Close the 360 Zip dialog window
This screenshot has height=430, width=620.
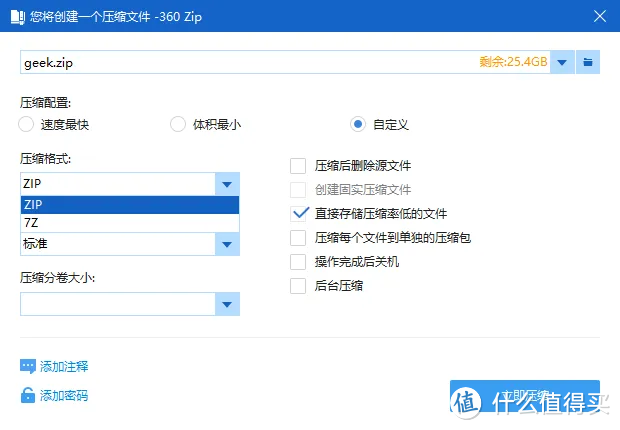(x=600, y=16)
